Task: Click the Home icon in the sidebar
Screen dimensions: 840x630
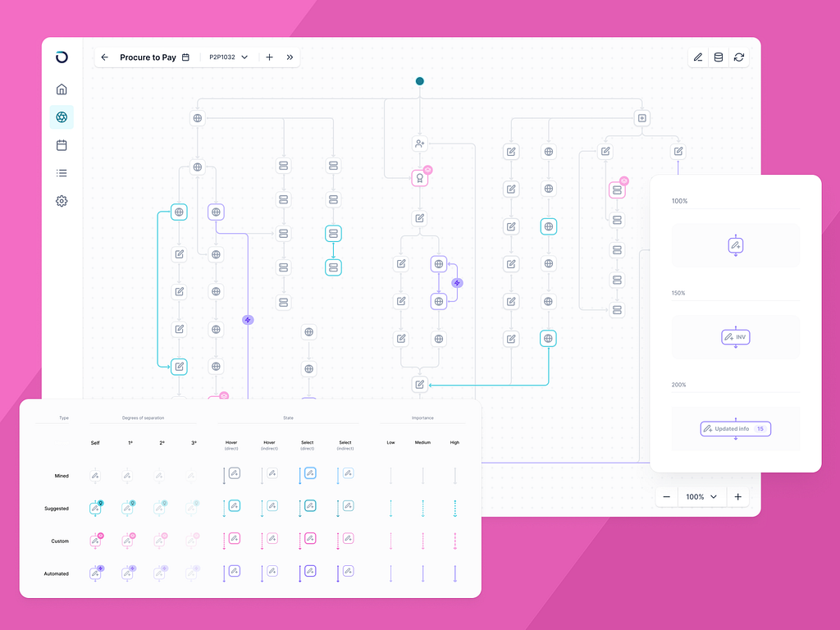Action: tap(62, 89)
